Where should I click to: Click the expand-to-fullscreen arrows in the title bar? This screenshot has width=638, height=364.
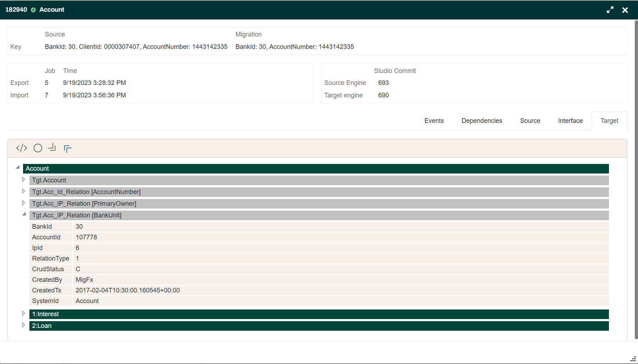coord(610,10)
